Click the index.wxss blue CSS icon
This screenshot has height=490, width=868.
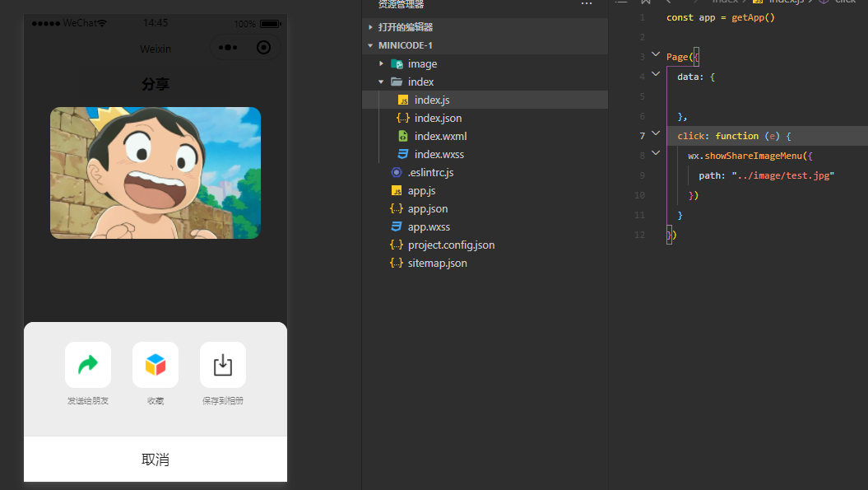403,154
